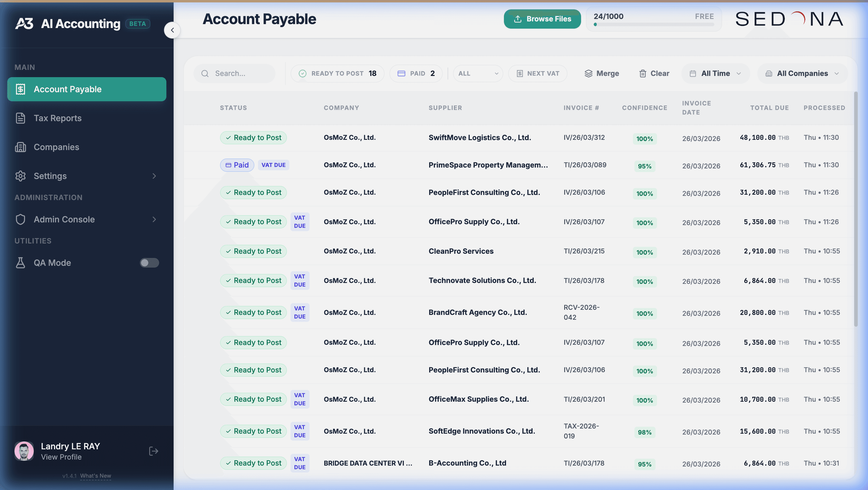
Task: Open the All Time date range dropdown
Action: coord(715,73)
